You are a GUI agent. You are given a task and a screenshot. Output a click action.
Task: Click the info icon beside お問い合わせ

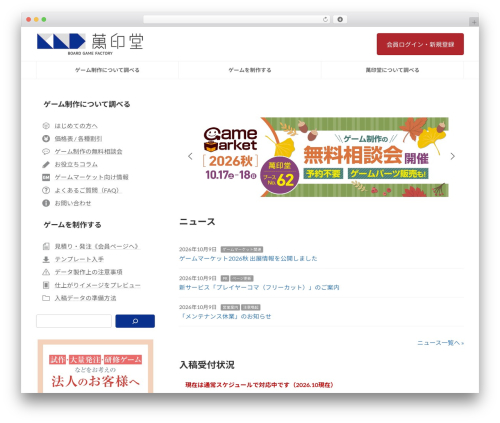coord(46,203)
